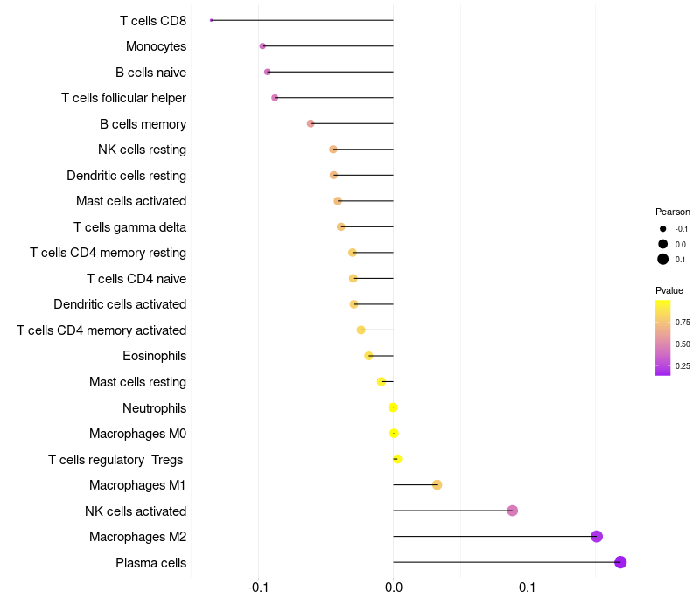Click the Pearson legend title
Image resolution: width=700 pixels, height=612 pixels.
click(673, 212)
